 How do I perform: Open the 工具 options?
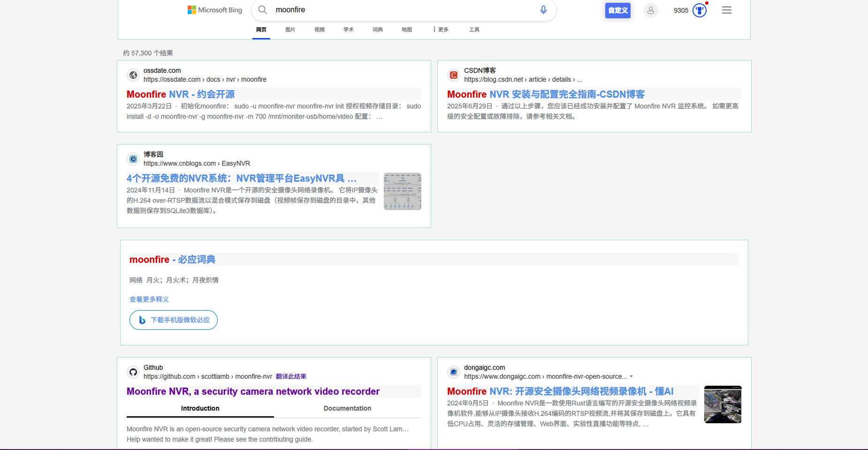[474, 30]
